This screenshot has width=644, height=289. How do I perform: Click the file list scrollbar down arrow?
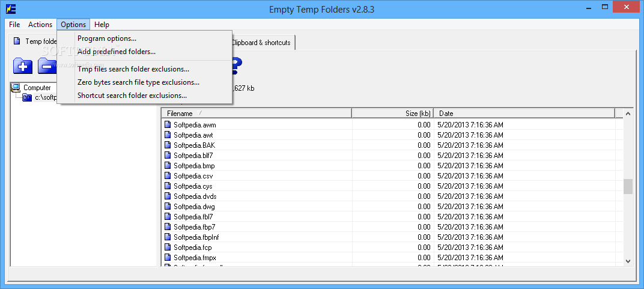click(x=628, y=261)
